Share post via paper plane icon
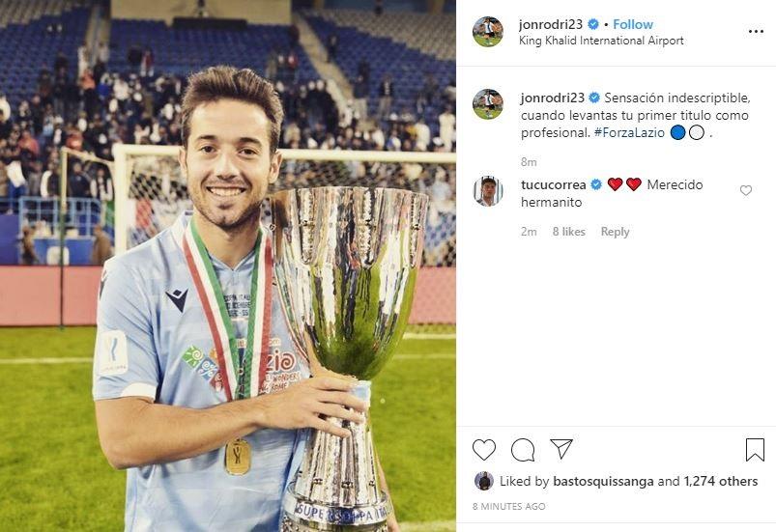 coord(561,449)
